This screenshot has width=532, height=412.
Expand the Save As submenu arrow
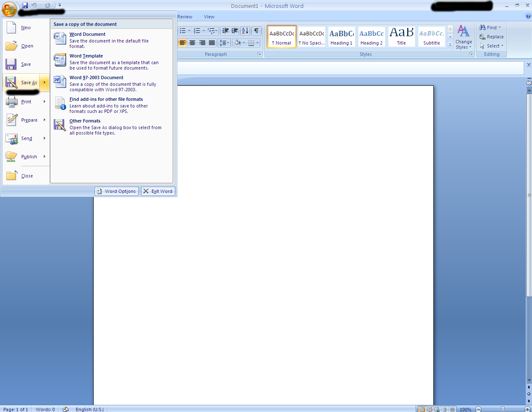tap(45, 82)
